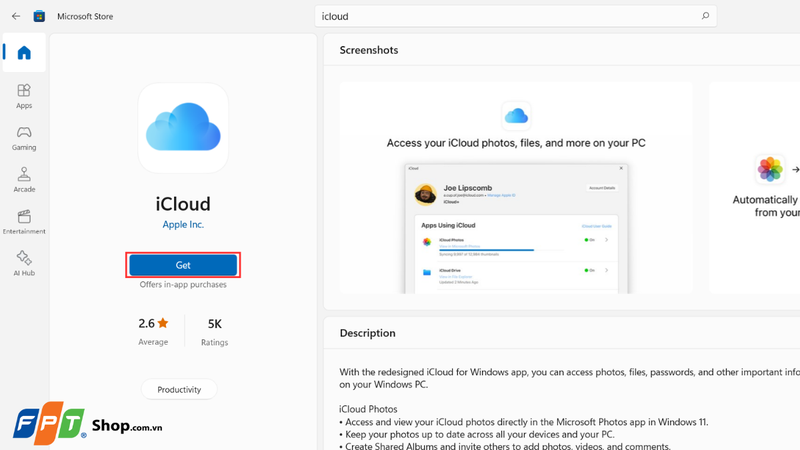
Task: Click the iCloud app title text
Action: click(183, 204)
